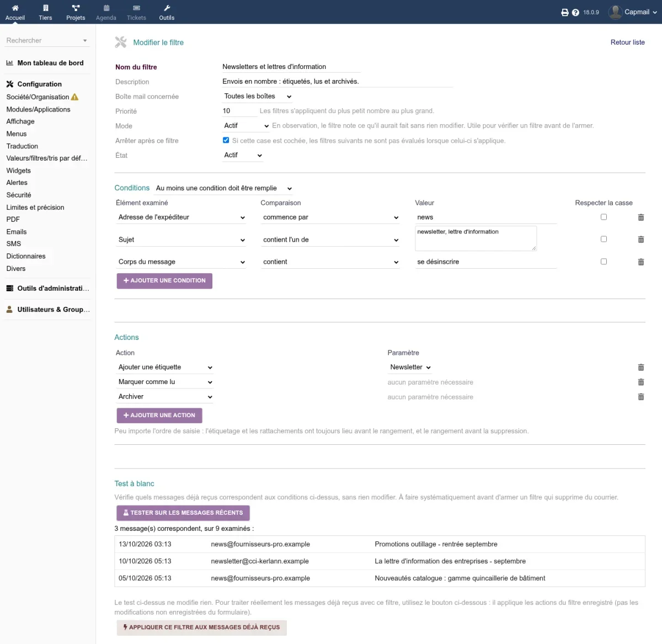
Task: Open the 'Newsletter' label parameter dropdown
Action: point(410,367)
